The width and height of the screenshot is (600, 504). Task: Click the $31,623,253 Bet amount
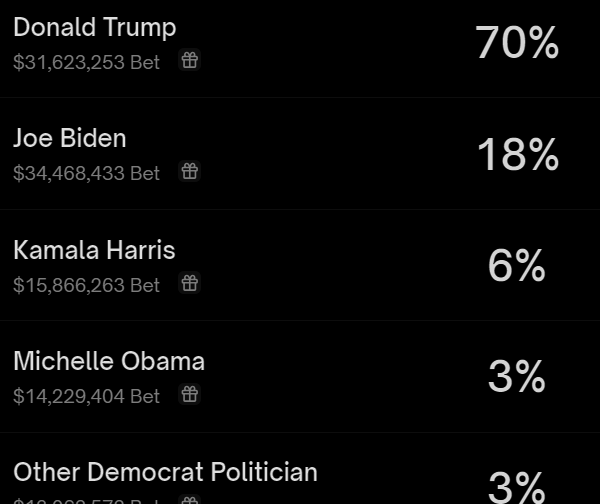click(x=86, y=62)
